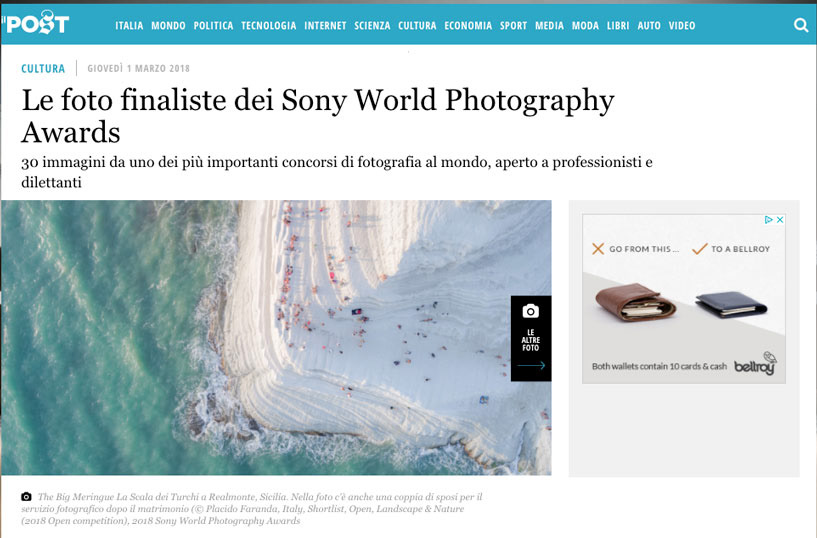Select SPORT in the top menu

(x=513, y=26)
